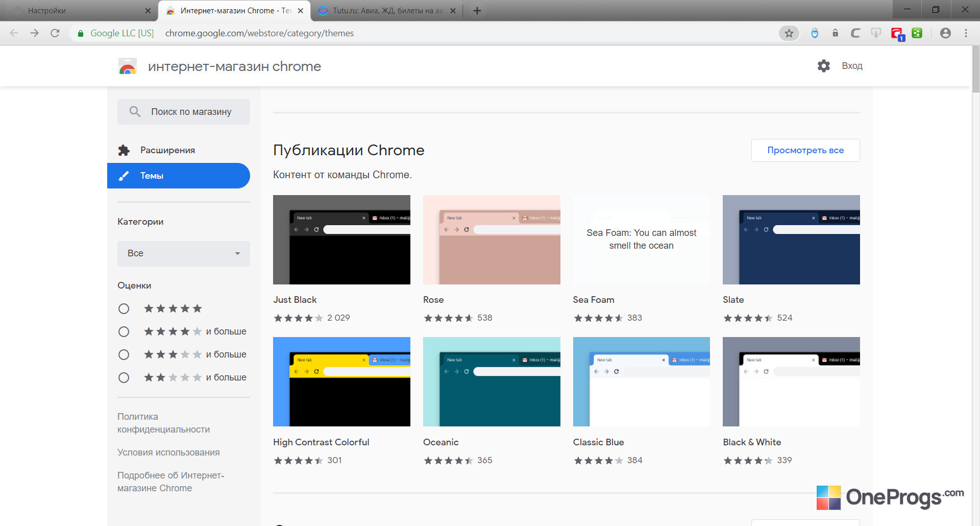This screenshot has height=526, width=980.
Task: Click the magnifier icon in store search
Action: coord(135,112)
